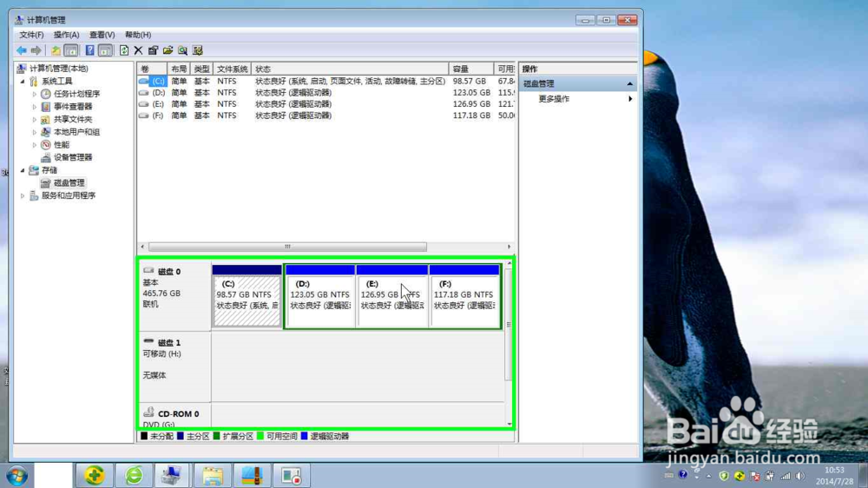Toggle show/hide console tree toolbar icon

71,50
